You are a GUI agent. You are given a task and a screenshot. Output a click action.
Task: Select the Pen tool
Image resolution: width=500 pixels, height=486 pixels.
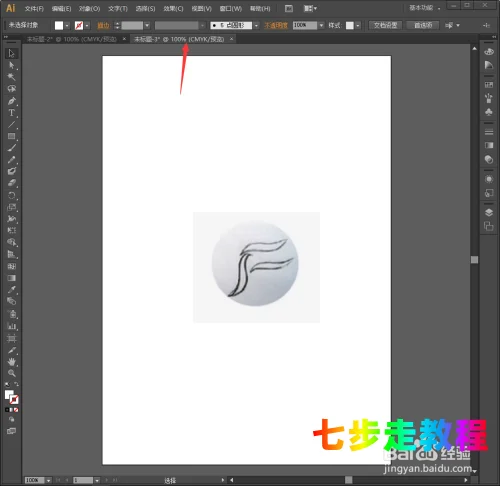click(x=11, y=101)
